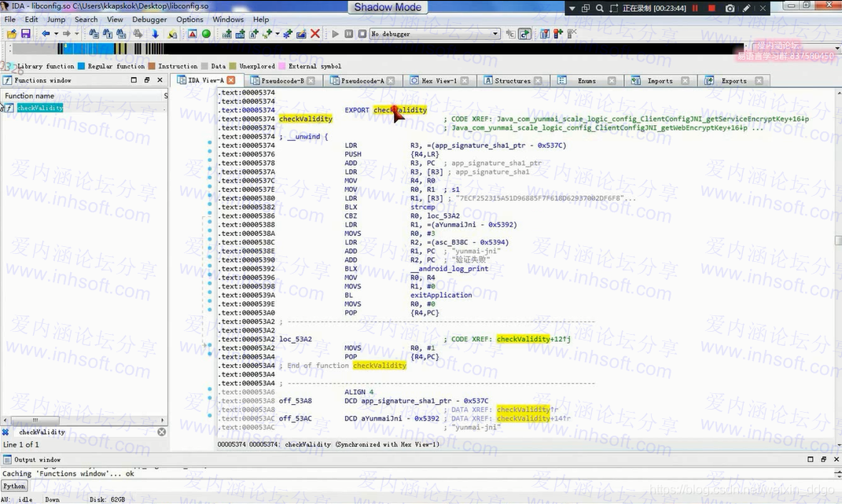Click the blue asterisk toolbar icon
This screenshot has width=842, height=504.
click(287, 34)
